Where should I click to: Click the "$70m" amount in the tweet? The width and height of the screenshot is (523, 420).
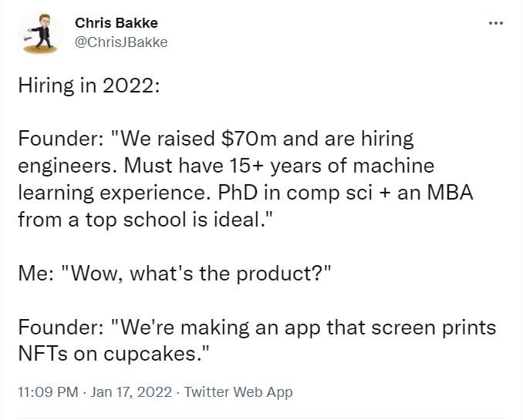tap(249, 139)
